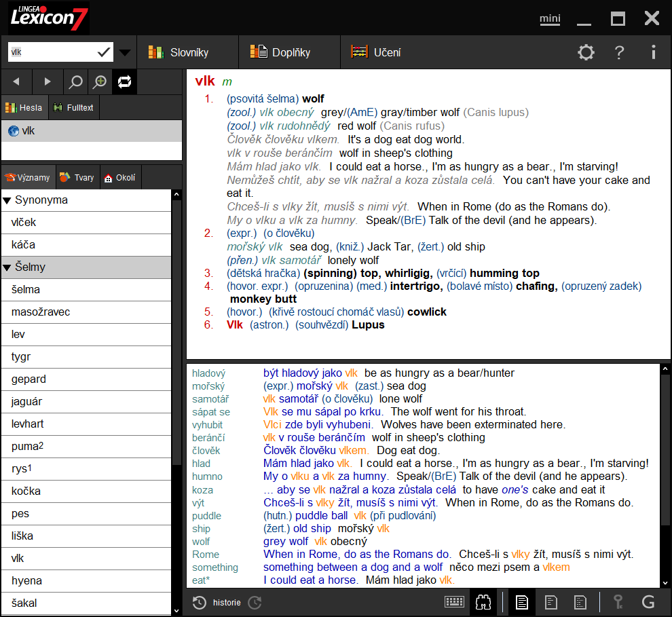Select the medium document view icon
The height and width of the screenshot is (617, 672).
click(551, 603)
